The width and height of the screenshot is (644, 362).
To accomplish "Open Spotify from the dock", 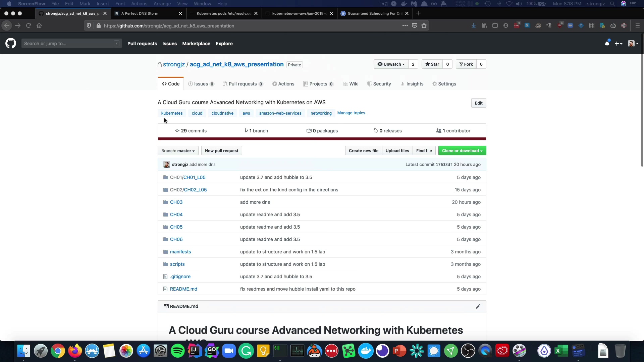I will 177,351.
